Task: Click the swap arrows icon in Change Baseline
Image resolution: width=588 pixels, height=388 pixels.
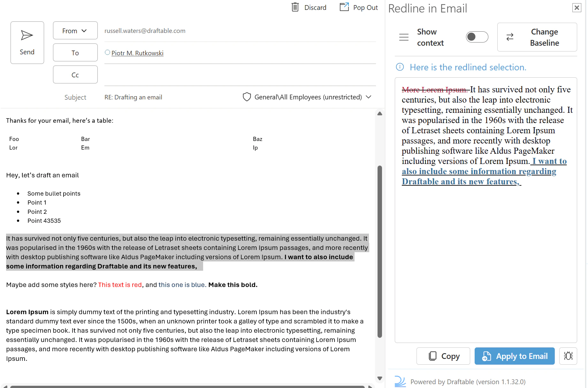Action: 510,37
